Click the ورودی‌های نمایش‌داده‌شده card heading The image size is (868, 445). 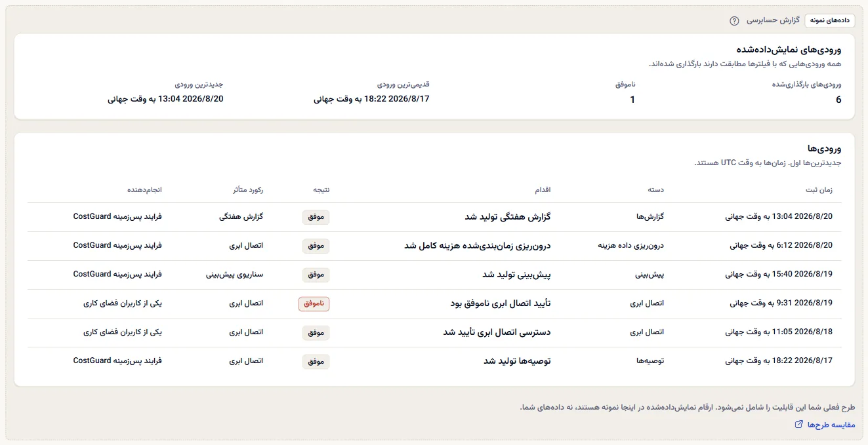click(x=789, y=50)
